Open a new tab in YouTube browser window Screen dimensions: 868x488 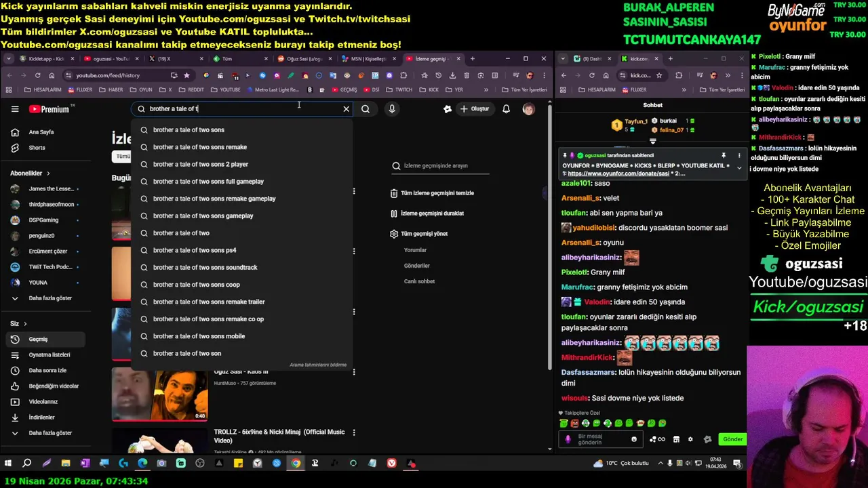[473, 59]
